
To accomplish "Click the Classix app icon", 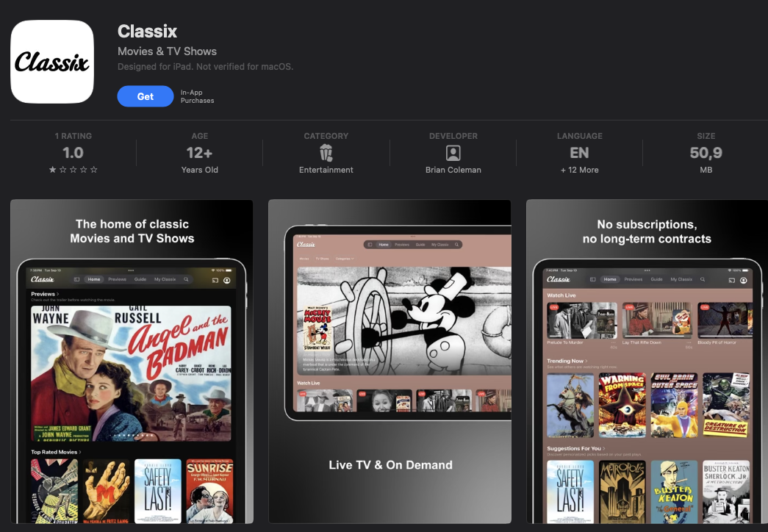I will (x=52, y=62).
